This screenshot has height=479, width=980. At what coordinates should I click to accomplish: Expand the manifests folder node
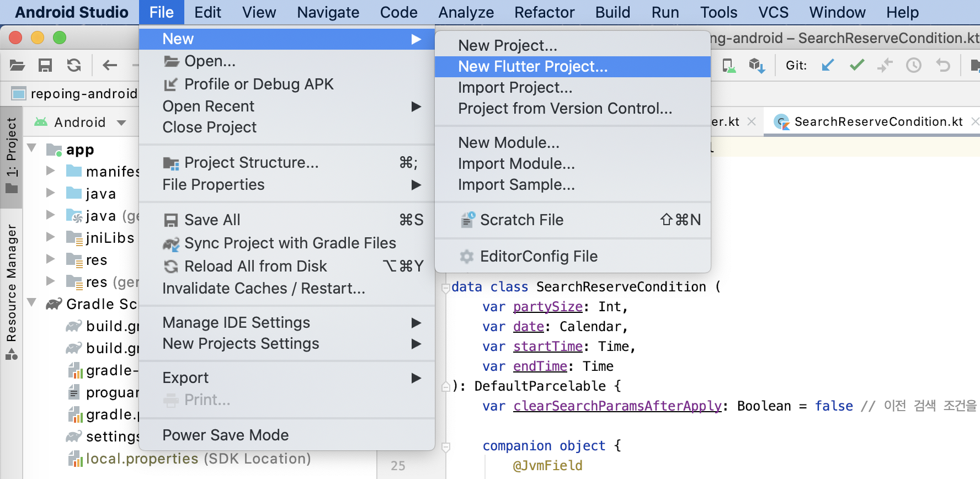click(x=50, y=171)
